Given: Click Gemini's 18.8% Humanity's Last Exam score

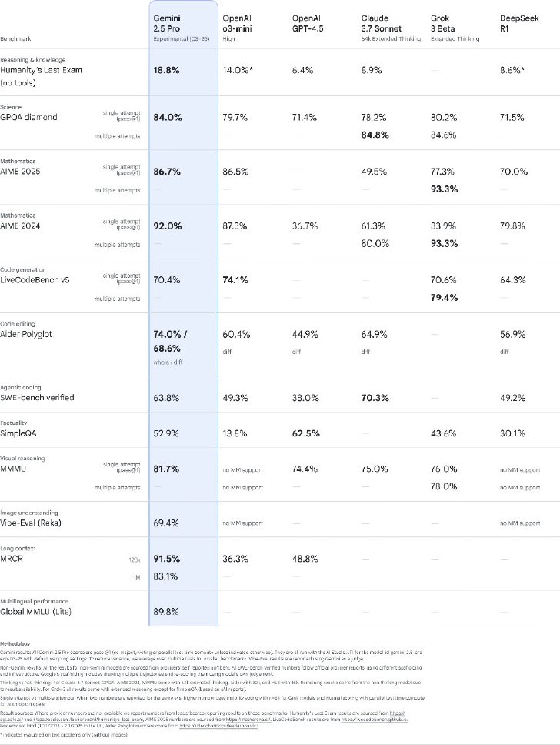Looking at the screenshot, I should click(166, 70).
